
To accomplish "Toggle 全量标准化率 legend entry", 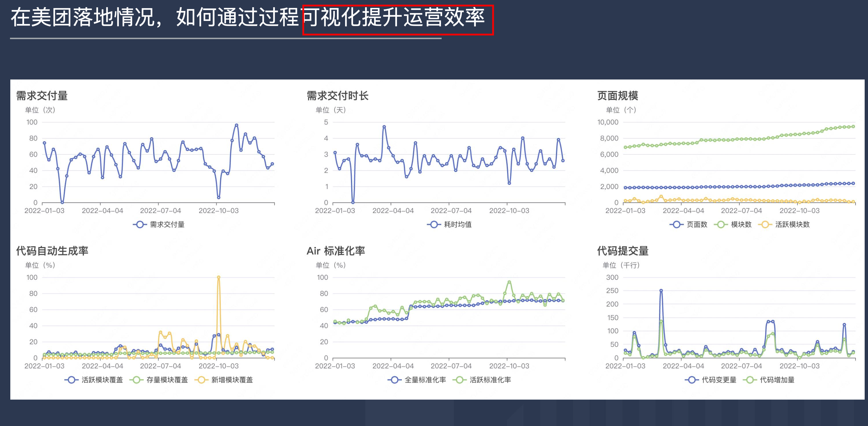I will (x=417, y=380).
